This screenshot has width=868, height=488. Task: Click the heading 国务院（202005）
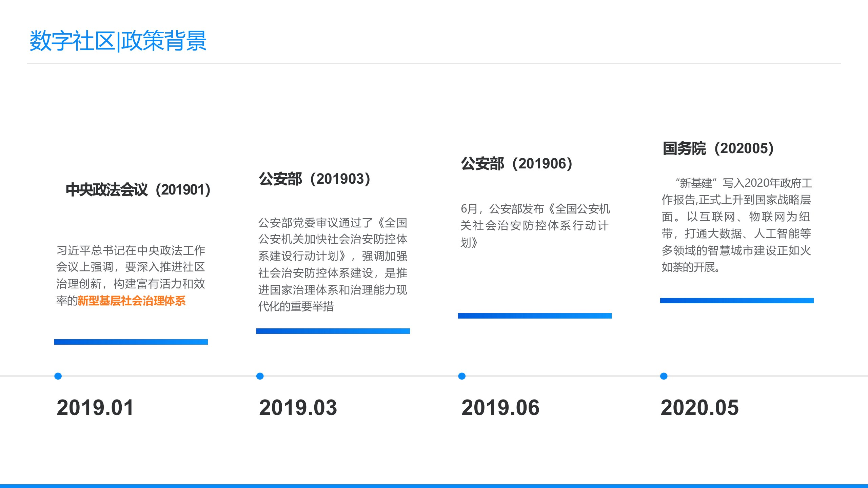(x=718, y=148)
